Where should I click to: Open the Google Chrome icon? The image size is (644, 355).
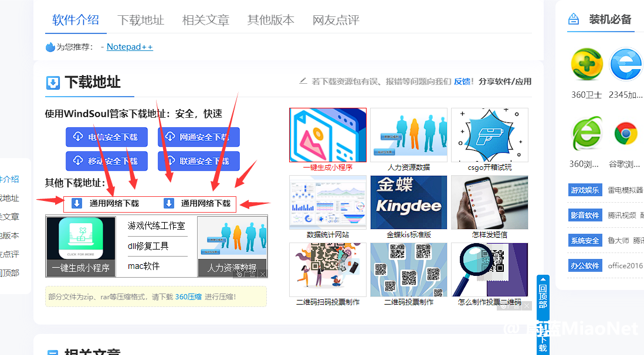pos(626,134)
